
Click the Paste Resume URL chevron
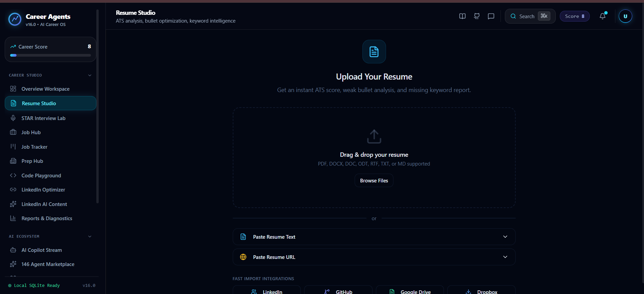click(x=505, y=257)
